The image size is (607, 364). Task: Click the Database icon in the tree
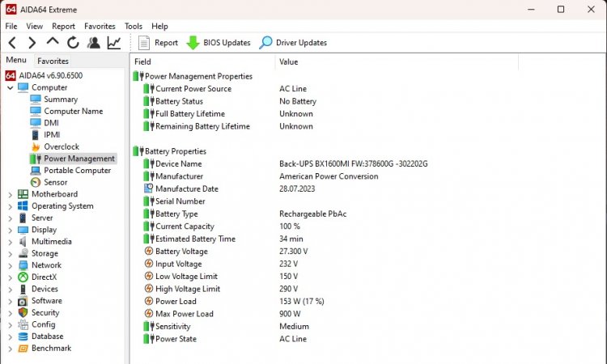[x=23, y=336]
